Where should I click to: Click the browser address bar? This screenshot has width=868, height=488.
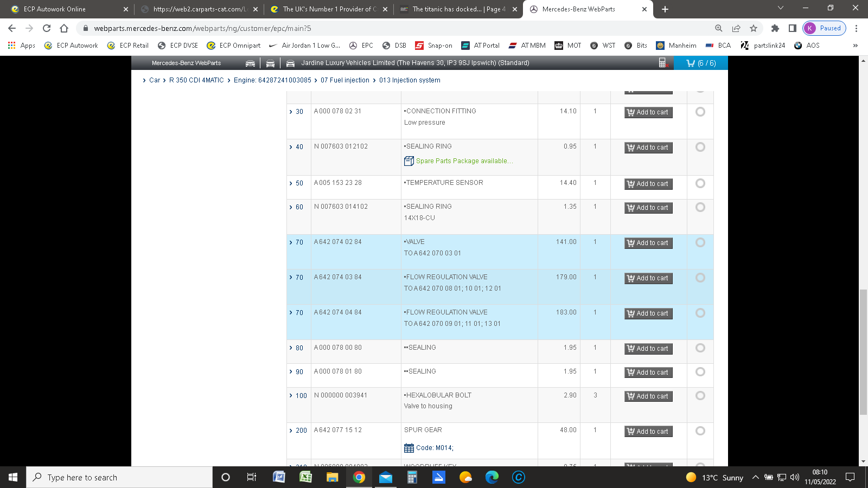tap(380, 28)
